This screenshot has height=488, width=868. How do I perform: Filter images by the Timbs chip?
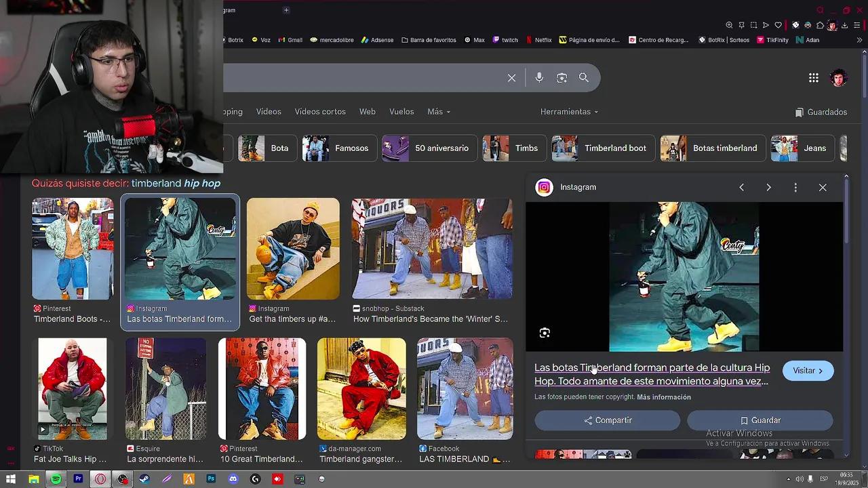[513, 148]
